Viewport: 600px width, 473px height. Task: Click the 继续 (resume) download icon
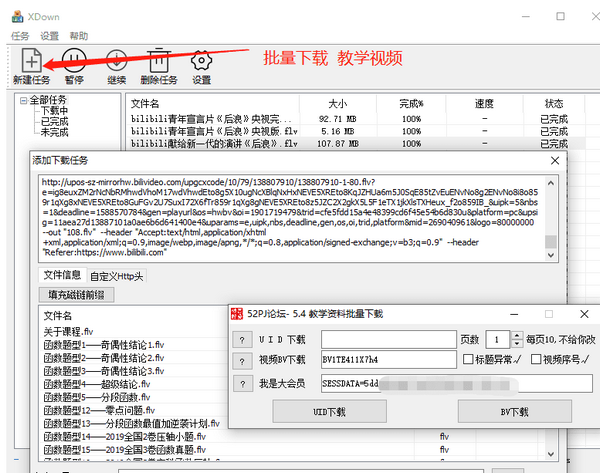tap(116, 59)
